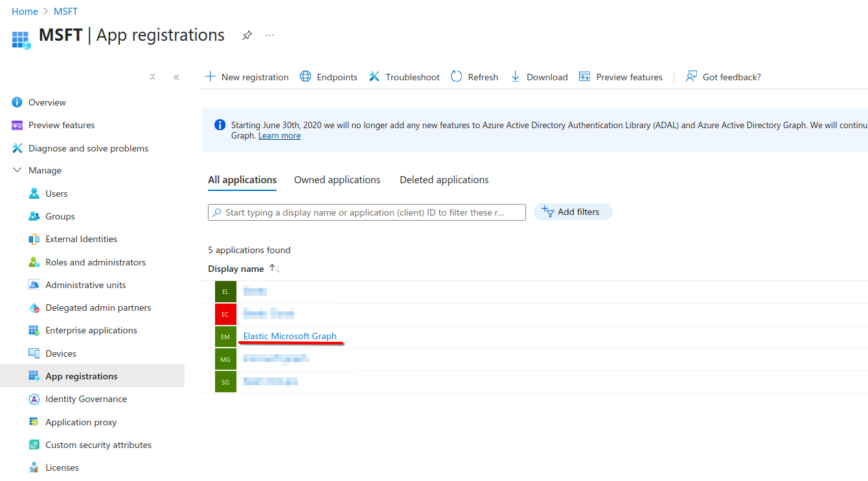
Task: Open Custom security attributes in the sidebar
Action: (98, 444)
